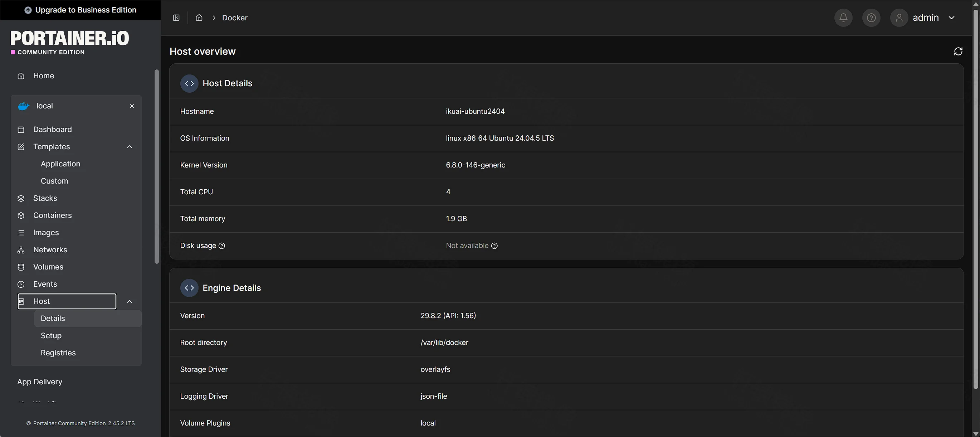Select kernel version 6.8.0-146-generic

click(x=476, y=165)
